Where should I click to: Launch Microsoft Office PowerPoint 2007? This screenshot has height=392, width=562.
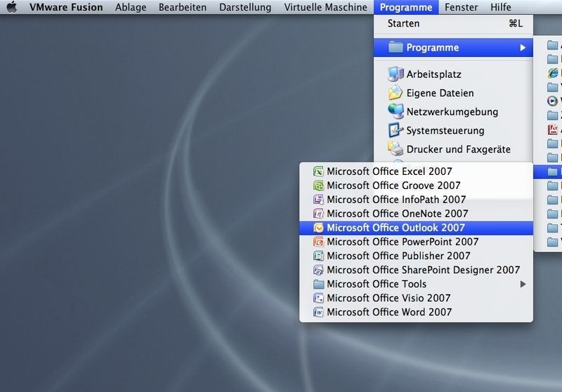coord(416,242)
